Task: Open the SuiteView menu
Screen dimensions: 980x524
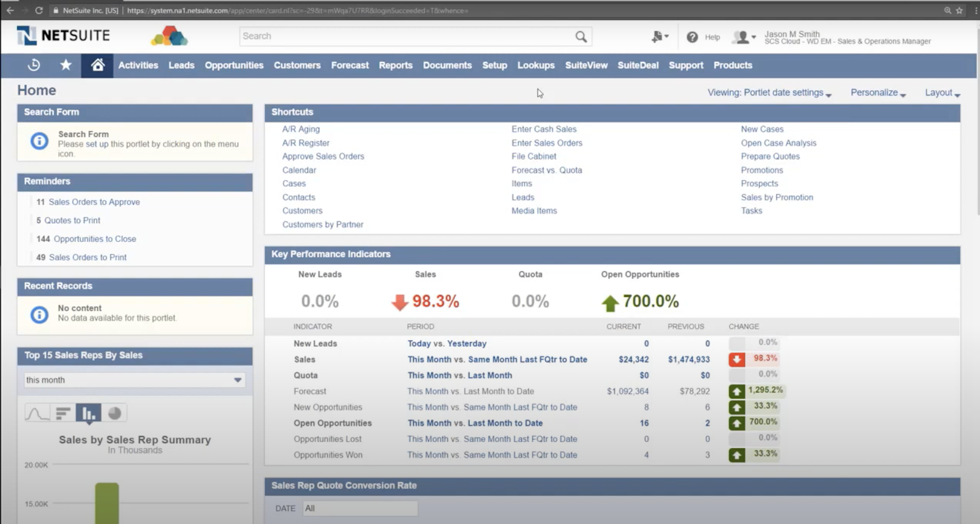Action: 586,65
